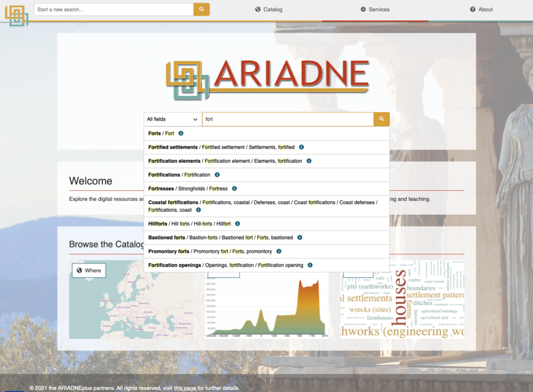The height and width of the screenshot is (392, 533).
Task: Select the Bastioned forts suggestion
Action: (x=266, y=238)
